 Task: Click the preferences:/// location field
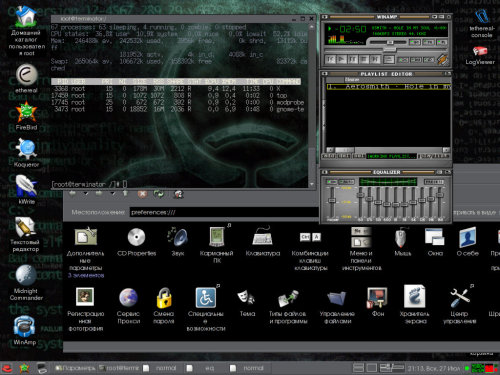pos(224,212)
